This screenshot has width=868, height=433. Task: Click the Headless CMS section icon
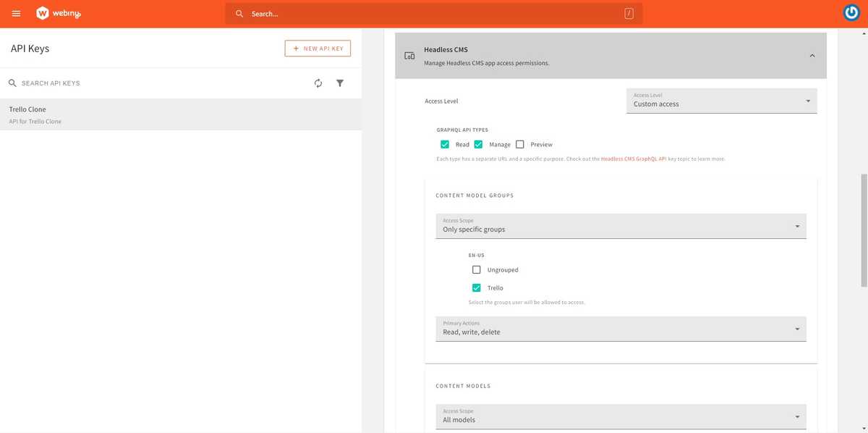[x=409, y=56]
